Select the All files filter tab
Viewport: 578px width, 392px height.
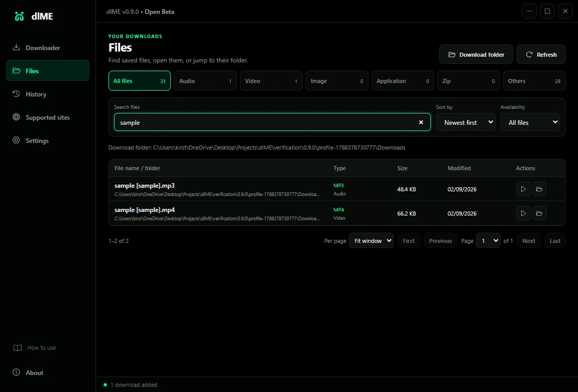click(x=139, y=80)
